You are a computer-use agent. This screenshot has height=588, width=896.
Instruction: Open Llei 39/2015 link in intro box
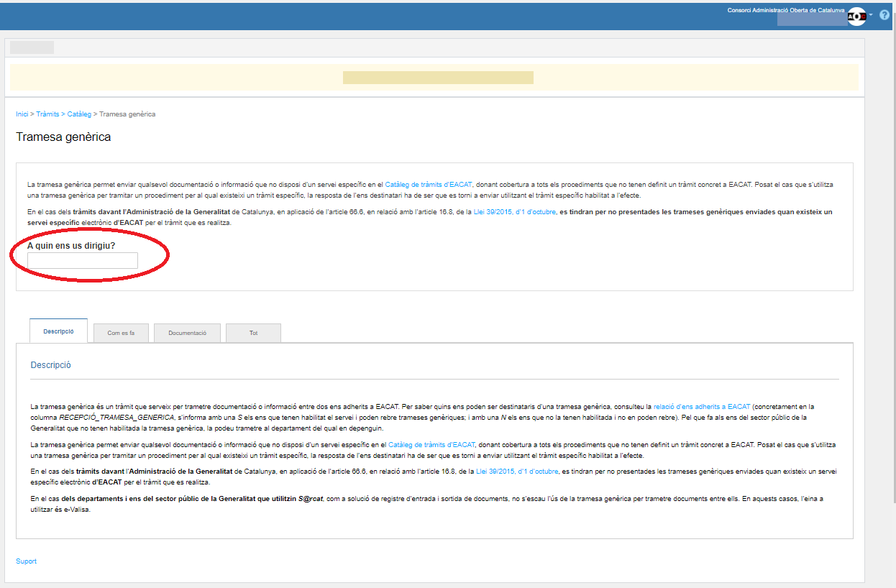pos(515,212)
